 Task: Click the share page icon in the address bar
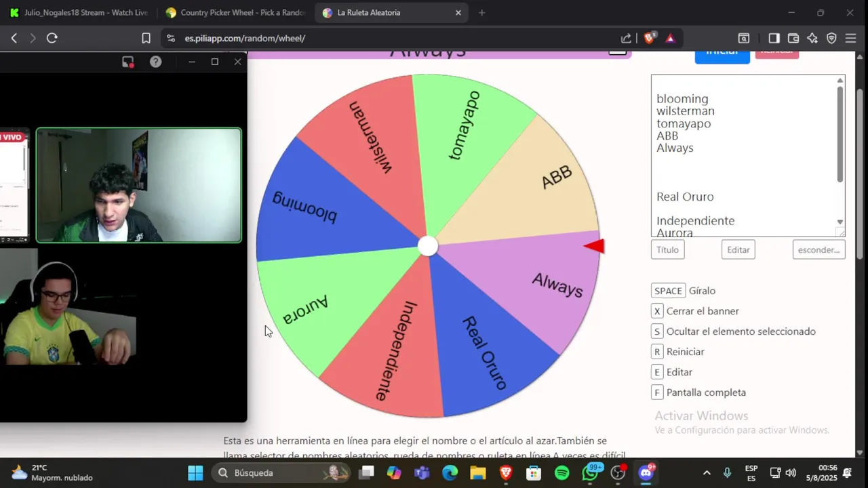(626, 39)
